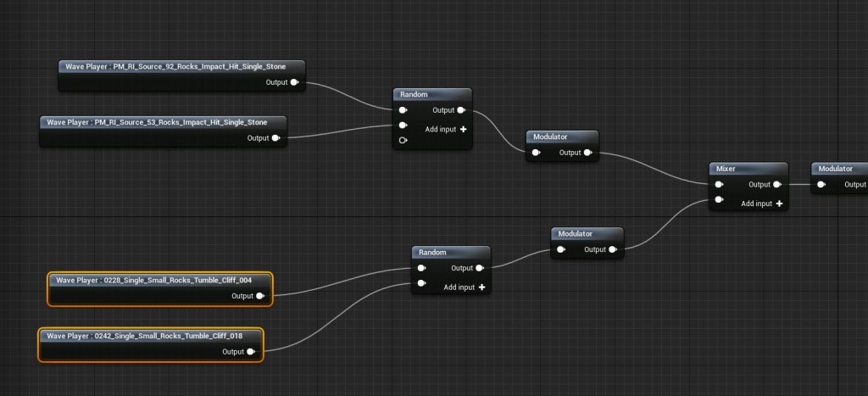868x396 pixels.
Task: Add an input to the Mixer node
Action: point(778,204)
